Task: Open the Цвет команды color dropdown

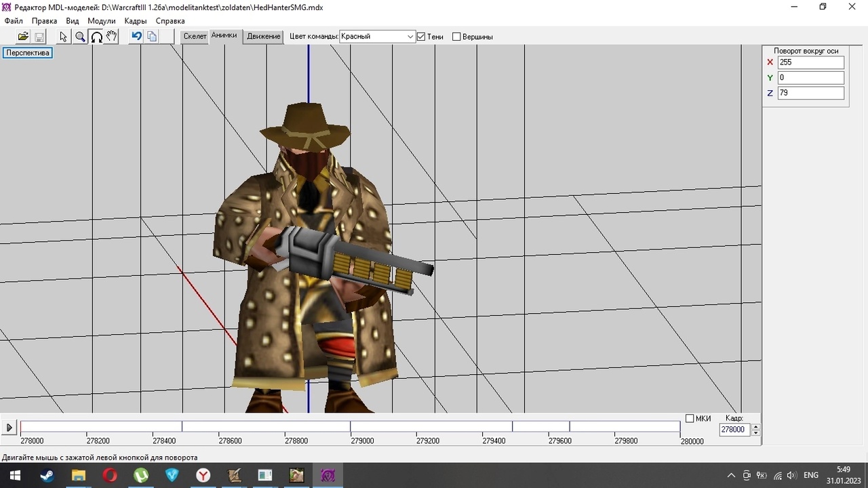Action: (x=410, y=37)
